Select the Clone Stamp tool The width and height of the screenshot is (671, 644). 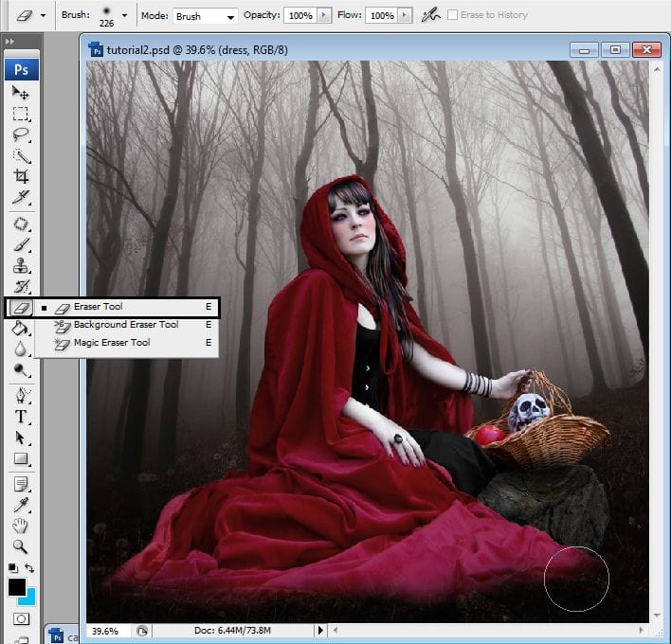coord(20,266)
